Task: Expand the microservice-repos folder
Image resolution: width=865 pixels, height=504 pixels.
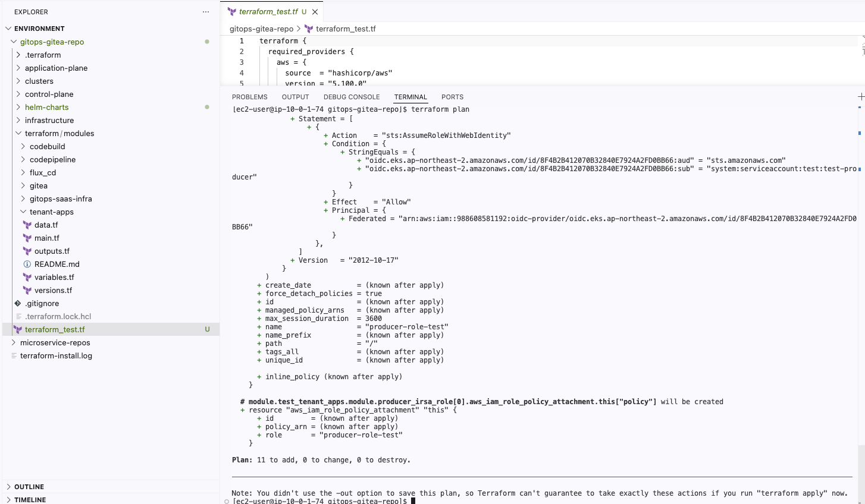Action: (14, 343)
